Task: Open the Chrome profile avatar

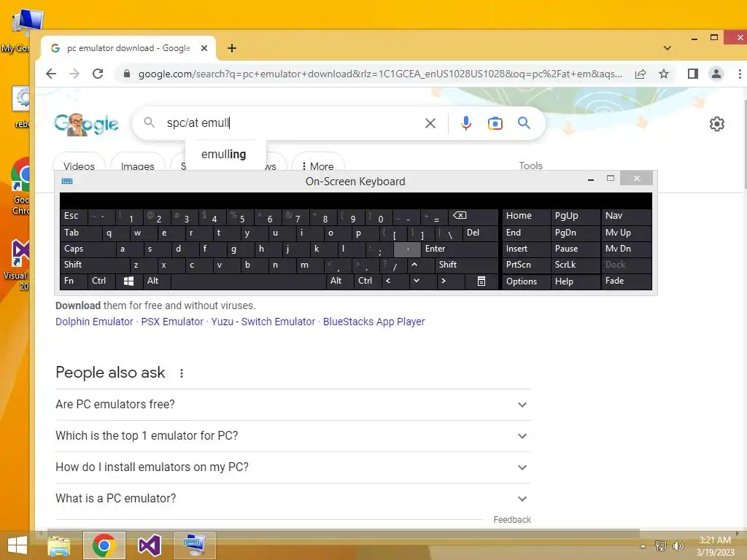Action: point(716,74)
